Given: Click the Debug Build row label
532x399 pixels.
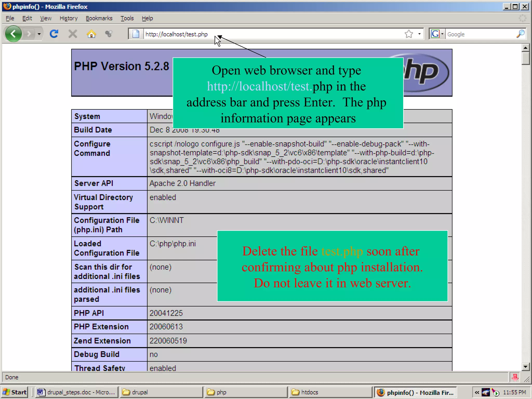Looking at the screenshot, I should pos(97,354).
